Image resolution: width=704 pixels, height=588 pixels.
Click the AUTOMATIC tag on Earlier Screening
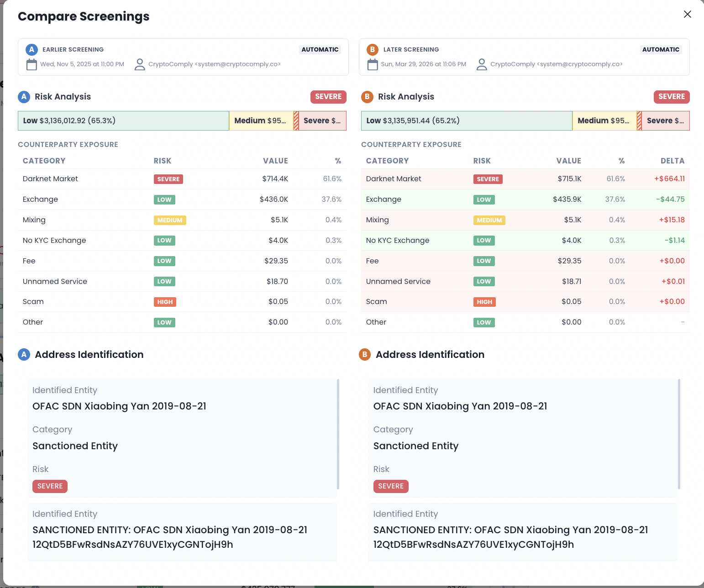(x=320, y=50)
